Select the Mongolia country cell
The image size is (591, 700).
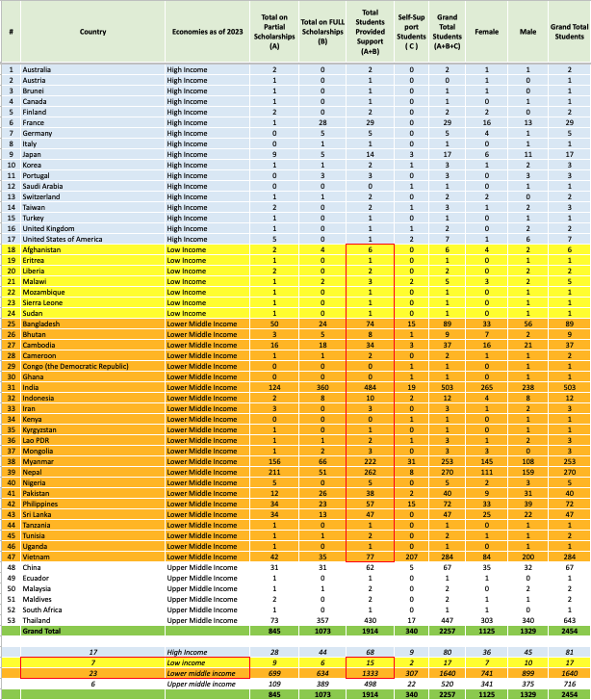coord(92,452)
